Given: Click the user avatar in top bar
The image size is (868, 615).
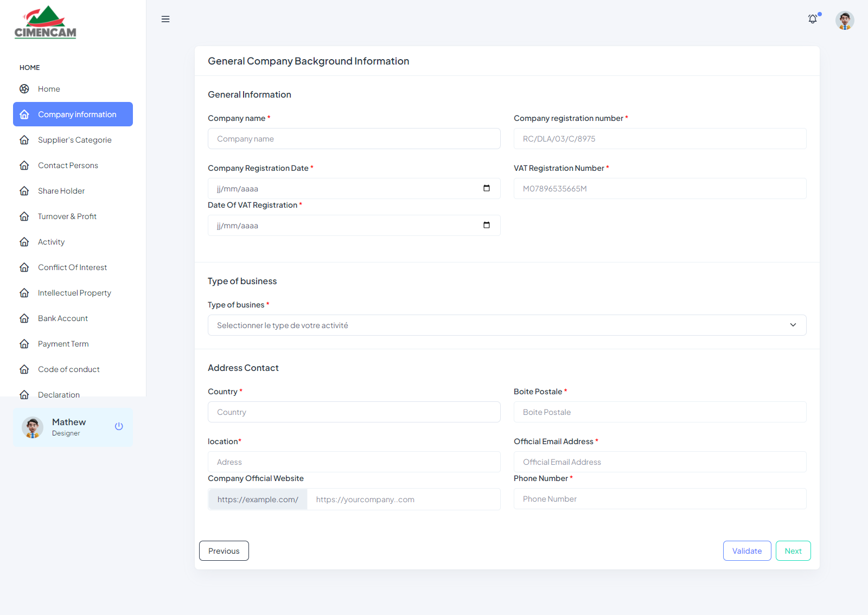Looking at the screenshot, I should (844, 21).
